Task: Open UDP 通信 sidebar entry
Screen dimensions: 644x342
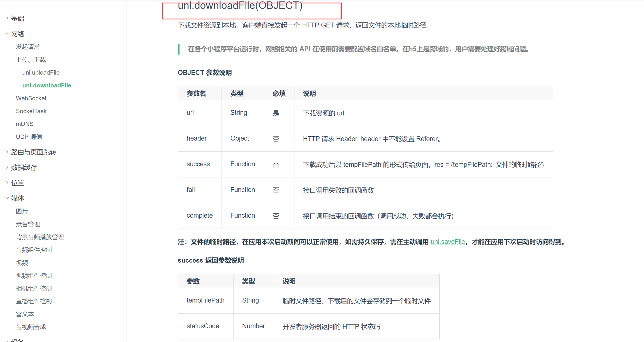Action: click(29, 137)
